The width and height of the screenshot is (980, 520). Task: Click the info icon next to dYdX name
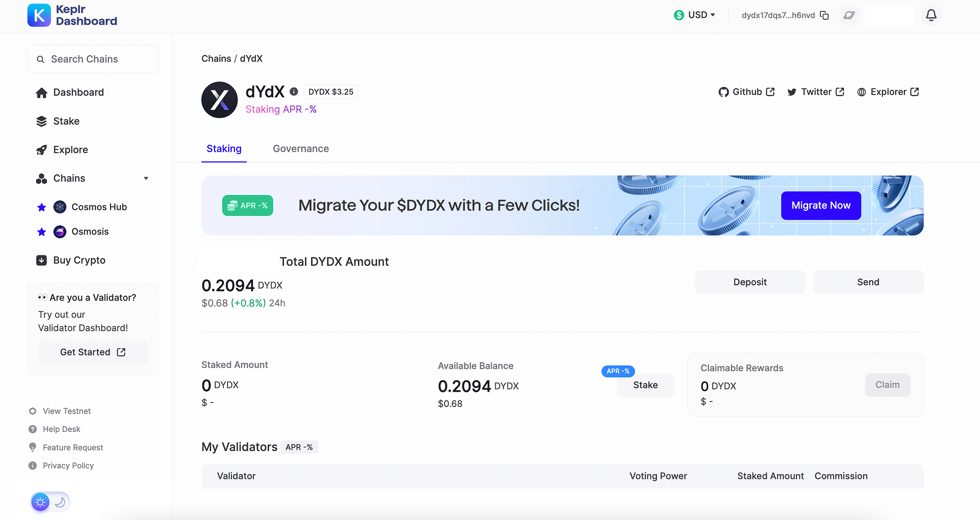click(x=294, y=91)
